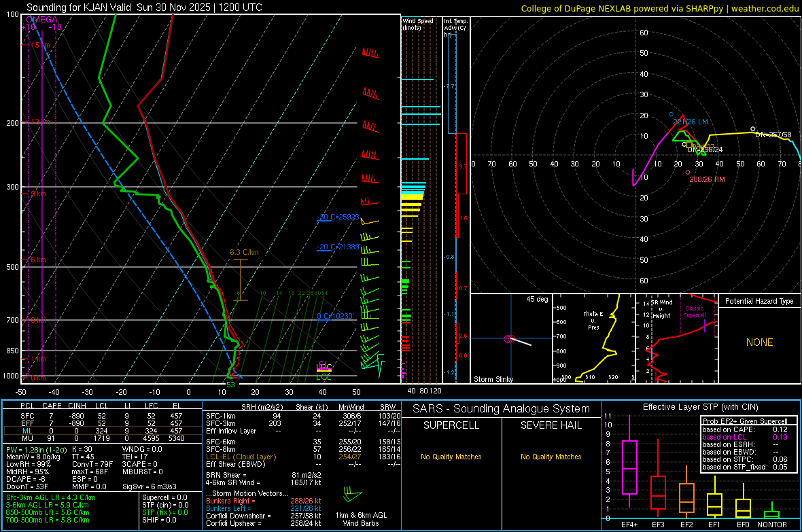802x532 pixels.
Task: Click 'No Quality Matches' under SUPERCELL
Action: point(451,457)
